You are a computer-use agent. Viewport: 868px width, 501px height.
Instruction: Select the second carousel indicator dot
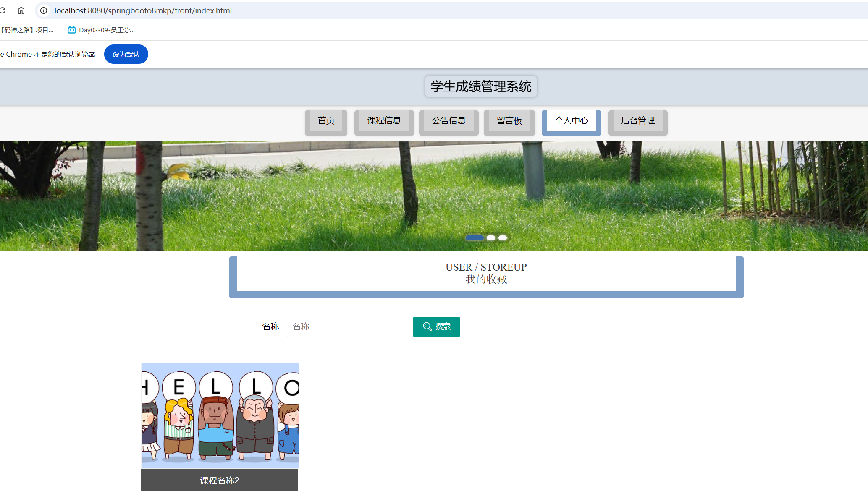(x=491, y=238)
